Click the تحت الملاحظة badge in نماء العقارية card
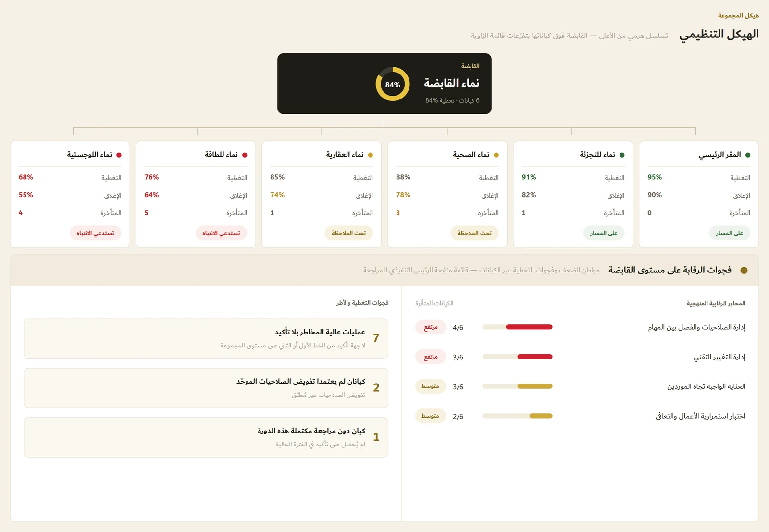769x532 pixels. 348,233
